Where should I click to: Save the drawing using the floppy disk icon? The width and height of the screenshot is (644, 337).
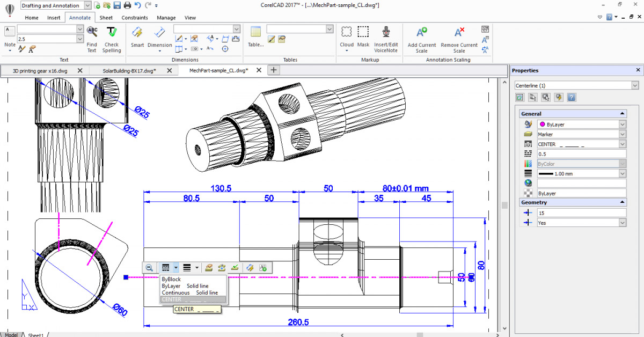[x=117, y=5]
